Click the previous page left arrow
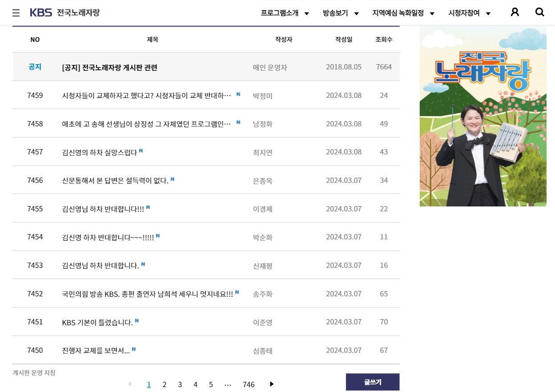The height and width of the screenshot is (392, 555). [130, 384]
